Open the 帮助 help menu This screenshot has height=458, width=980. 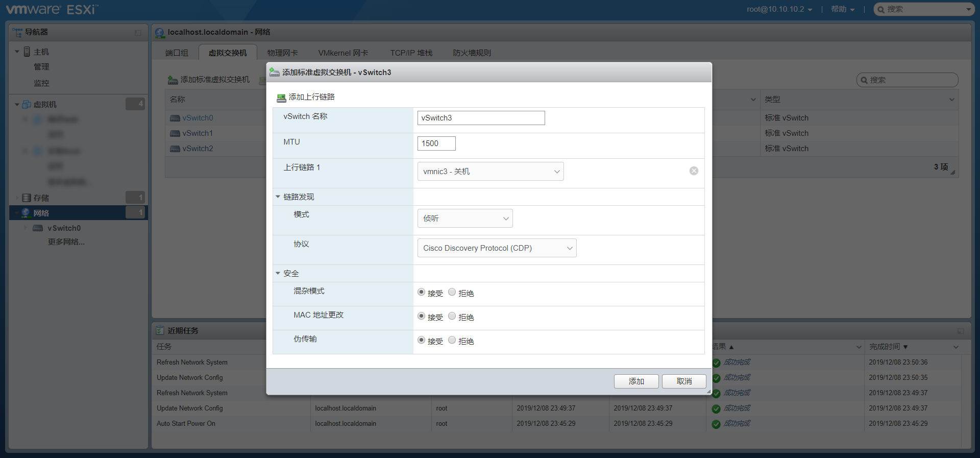pyautogui.click(x=842, y=9)
